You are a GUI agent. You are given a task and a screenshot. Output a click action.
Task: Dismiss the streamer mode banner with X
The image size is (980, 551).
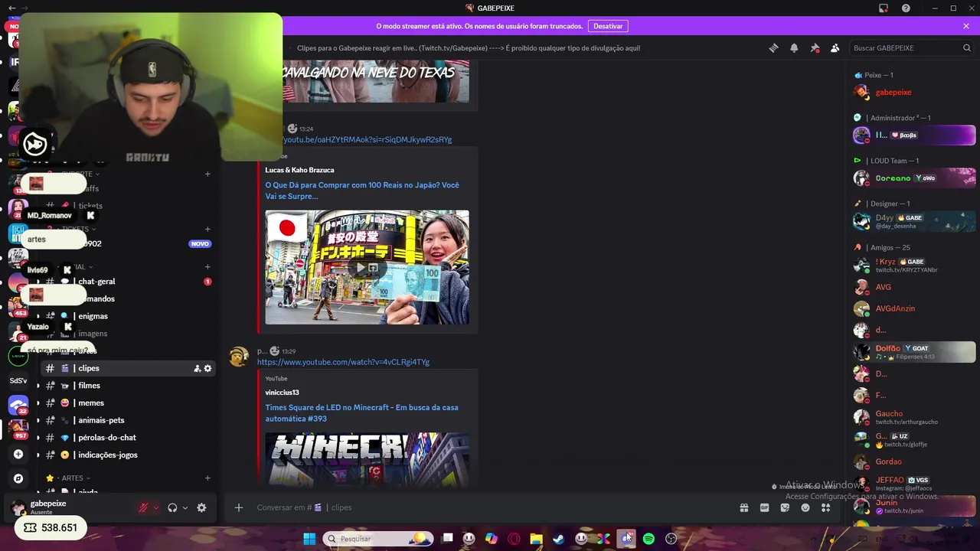966,26
